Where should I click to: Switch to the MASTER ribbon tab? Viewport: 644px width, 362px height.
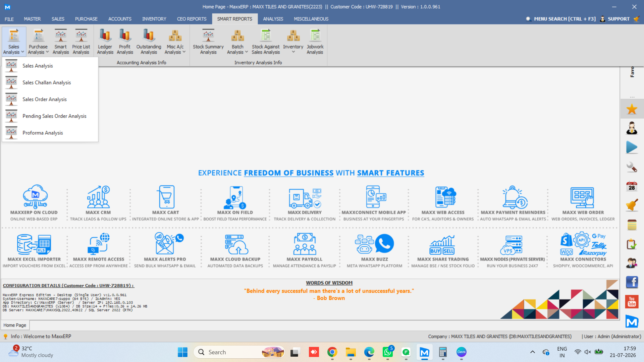click(32, 19)
